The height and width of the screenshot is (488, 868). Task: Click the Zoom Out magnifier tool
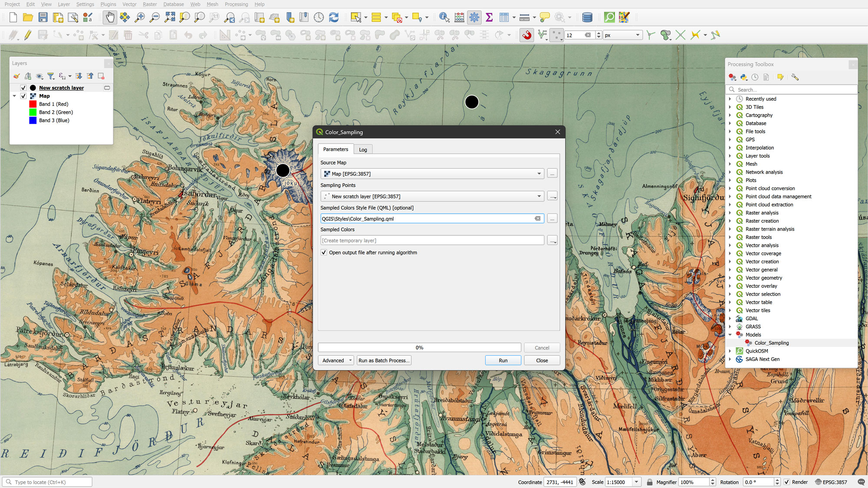click(155, 17)
